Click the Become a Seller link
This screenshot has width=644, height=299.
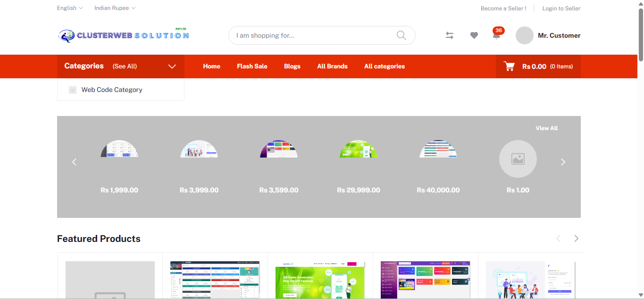click(x=503, y=8)
